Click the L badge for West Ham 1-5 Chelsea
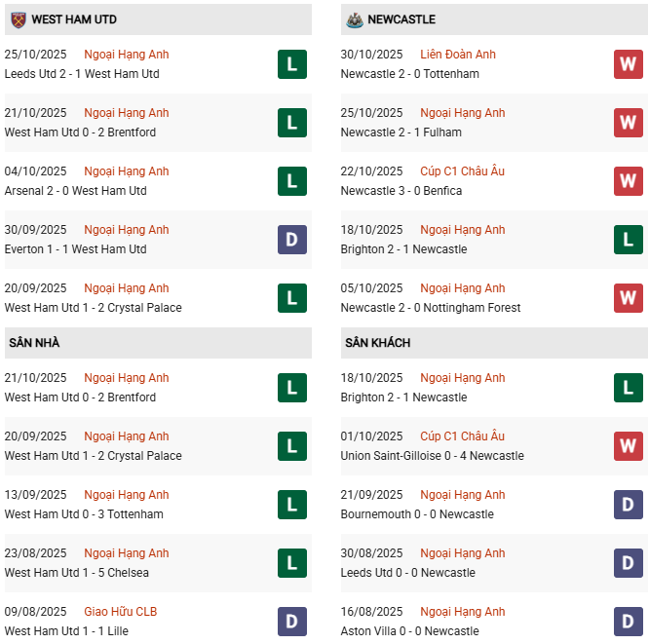This screenshot has width=649, height=644. pyautogui.click(x=292, y=563)
